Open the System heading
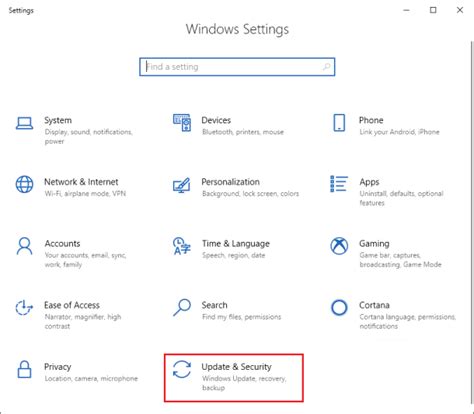The height and width of the screenshot is (414, 474). [x=58, y=120]
